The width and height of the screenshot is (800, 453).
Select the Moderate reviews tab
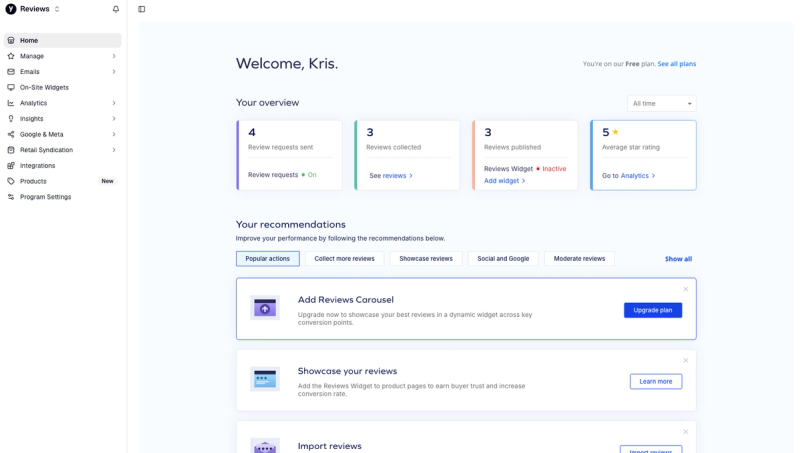pos(579,259)
